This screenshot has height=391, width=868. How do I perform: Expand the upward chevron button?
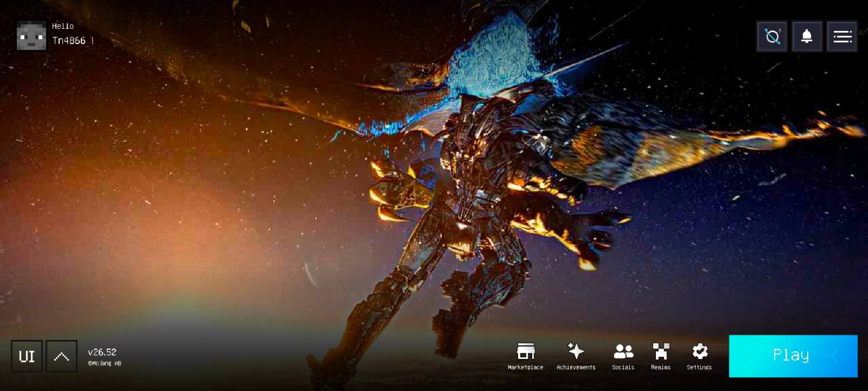pos(61,356)
